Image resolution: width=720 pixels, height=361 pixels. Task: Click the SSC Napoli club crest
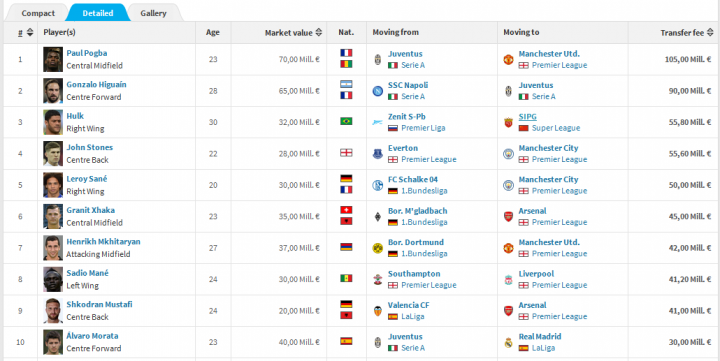377,91
